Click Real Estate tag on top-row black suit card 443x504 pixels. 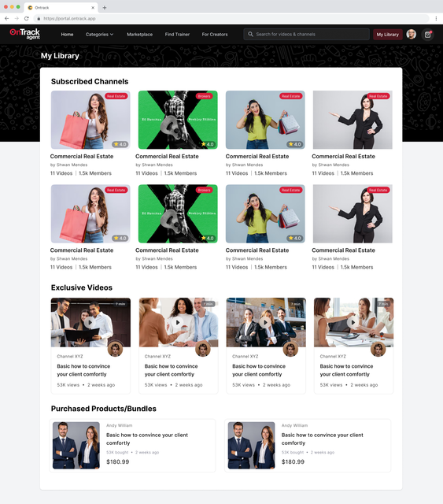378,96
